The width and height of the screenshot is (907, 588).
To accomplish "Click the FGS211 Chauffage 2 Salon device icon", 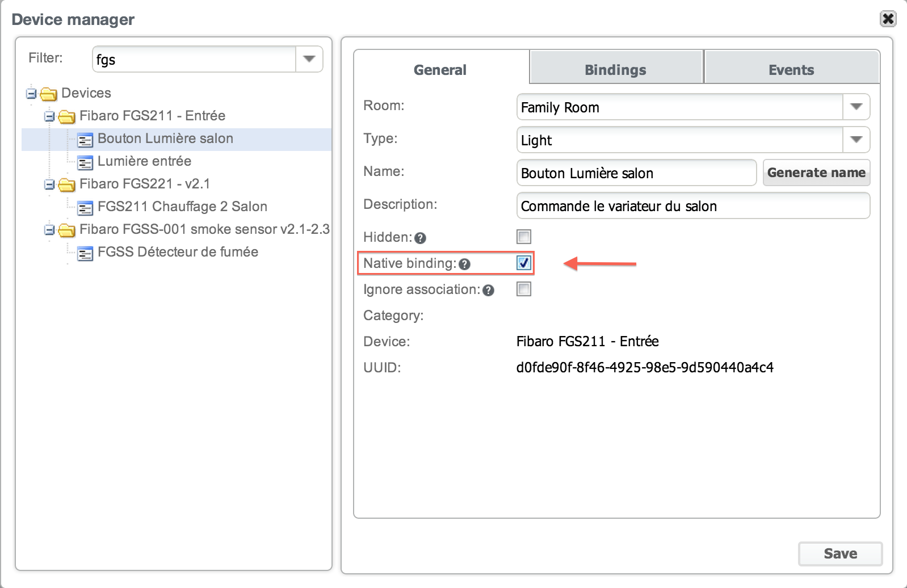I will (x=85, y=208).
